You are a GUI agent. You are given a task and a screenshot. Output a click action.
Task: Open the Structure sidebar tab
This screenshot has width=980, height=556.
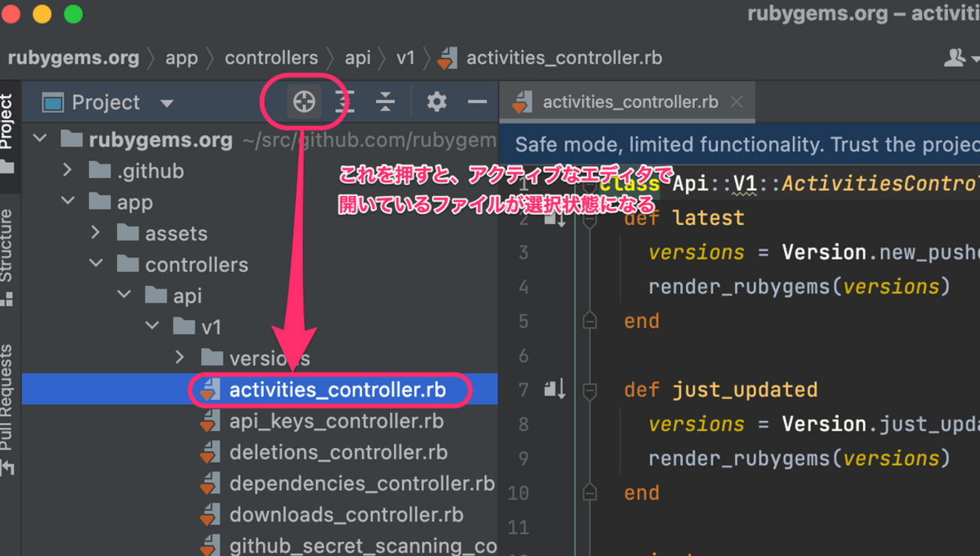(x=8, y=256)
